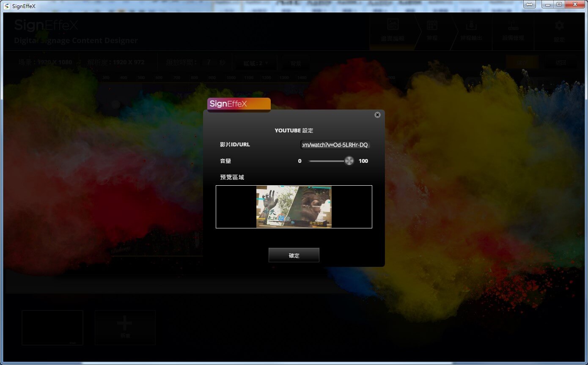Image resolution: width=588 pixels, height=365 pixels.
Task: Click the YouTube video preview thumbnail
Action: [x=294, y=207]
